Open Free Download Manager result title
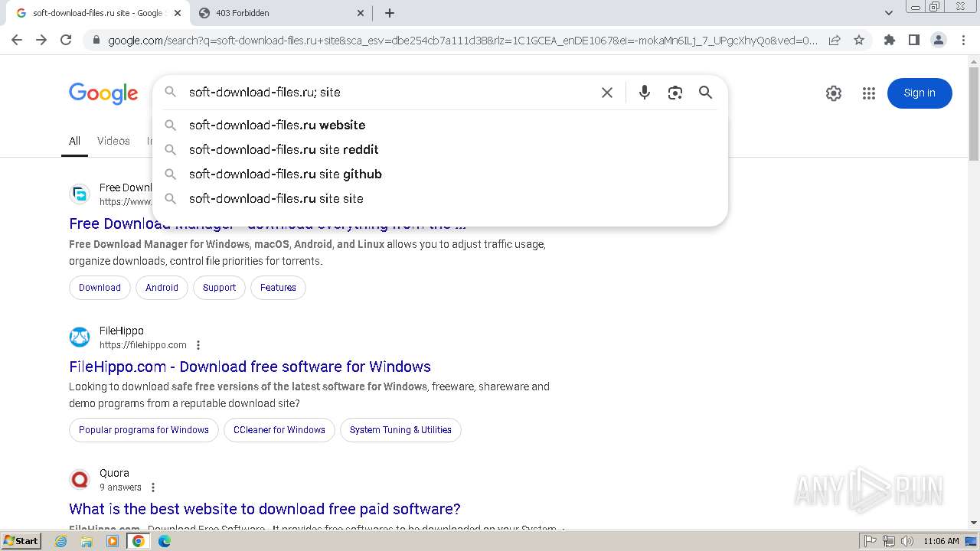Screen dimensions: 980x551 point(268,224)
